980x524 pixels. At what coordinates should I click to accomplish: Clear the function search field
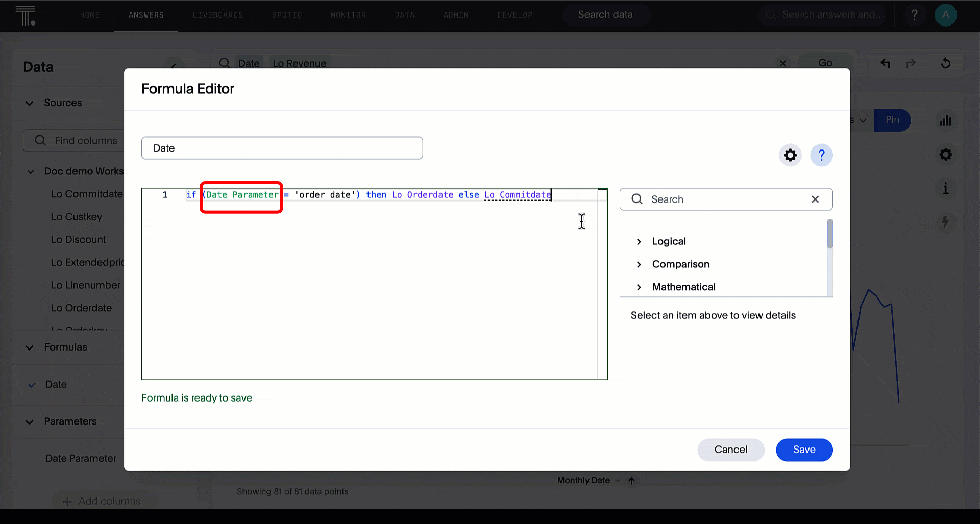815,199
